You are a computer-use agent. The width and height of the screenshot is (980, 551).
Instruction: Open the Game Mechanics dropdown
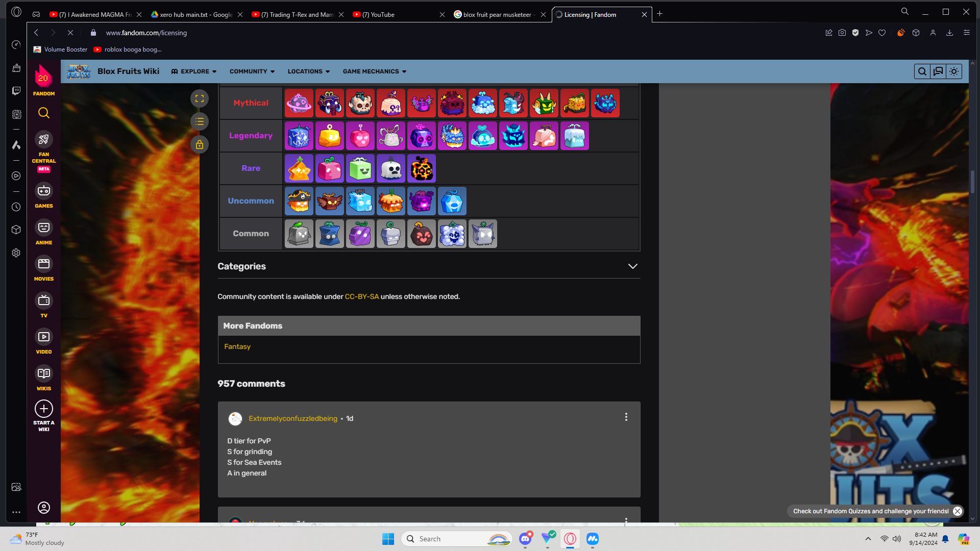click(375, 71)
